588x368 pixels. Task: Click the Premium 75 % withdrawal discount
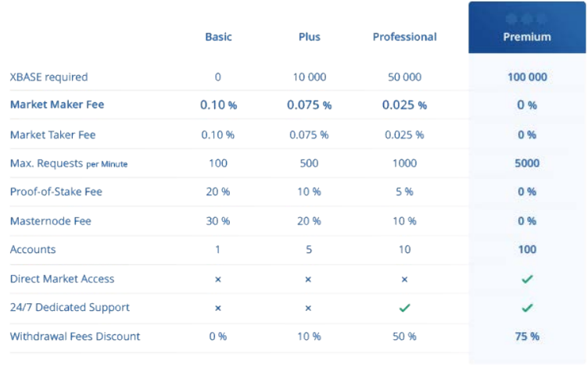click(x=527, y=336)
